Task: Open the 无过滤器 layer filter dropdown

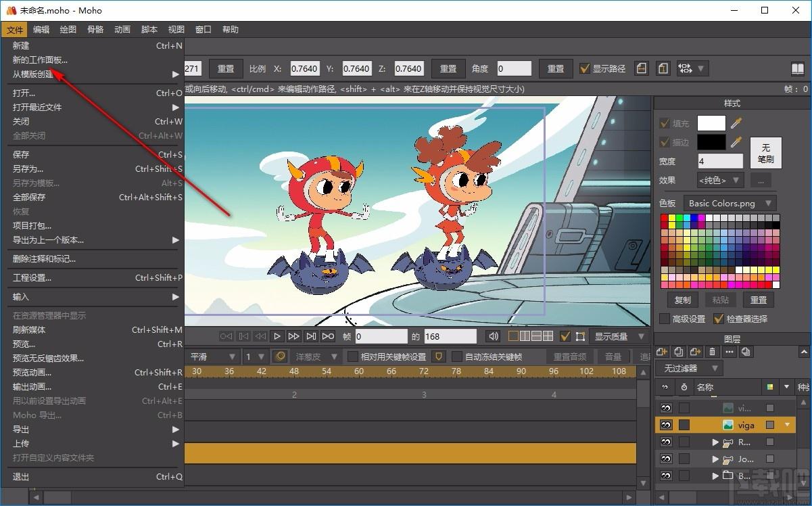Action: click(689, 368)
